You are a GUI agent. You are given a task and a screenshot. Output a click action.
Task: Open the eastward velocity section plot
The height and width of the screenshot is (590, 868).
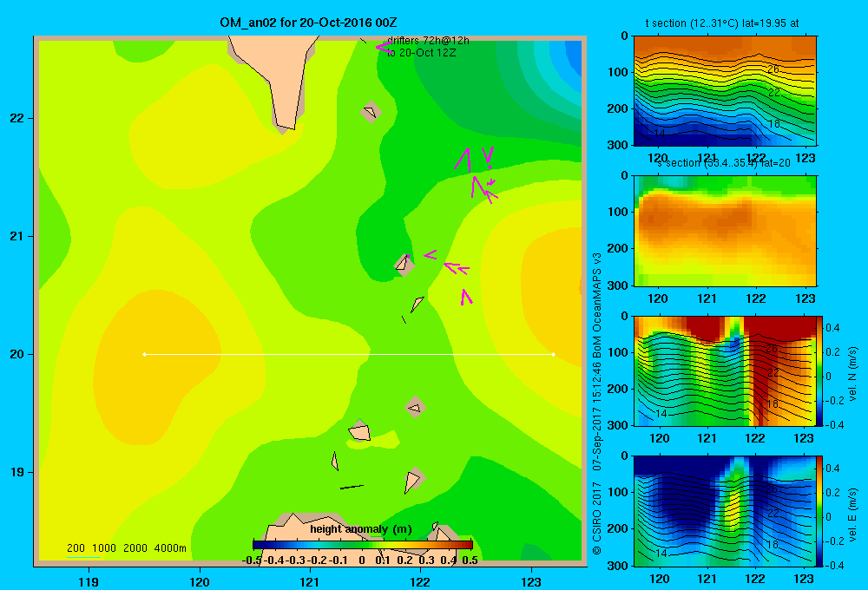point(725,511)
